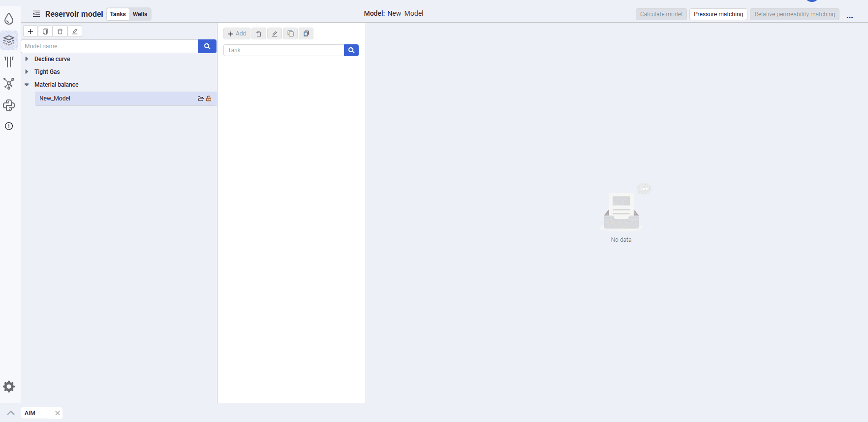868x422 pixels.
Task: Collapse the Material balance group
Action: [x=27, y=85]
